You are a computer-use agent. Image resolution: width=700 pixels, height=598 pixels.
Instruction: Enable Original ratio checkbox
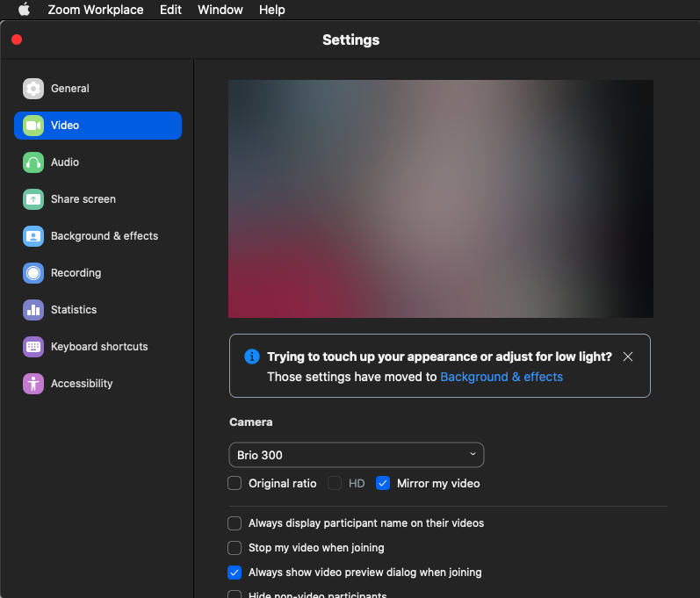tap(235, 483)
